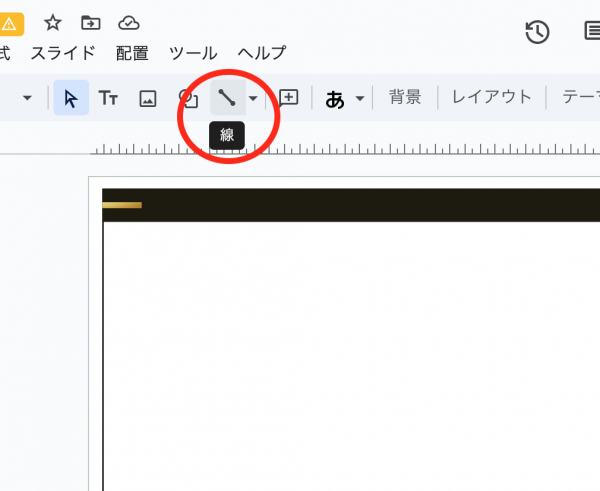This screenshot has width=600, height=491.
Task: Click the gold accent bar on slide
Action: pos(122,205)
